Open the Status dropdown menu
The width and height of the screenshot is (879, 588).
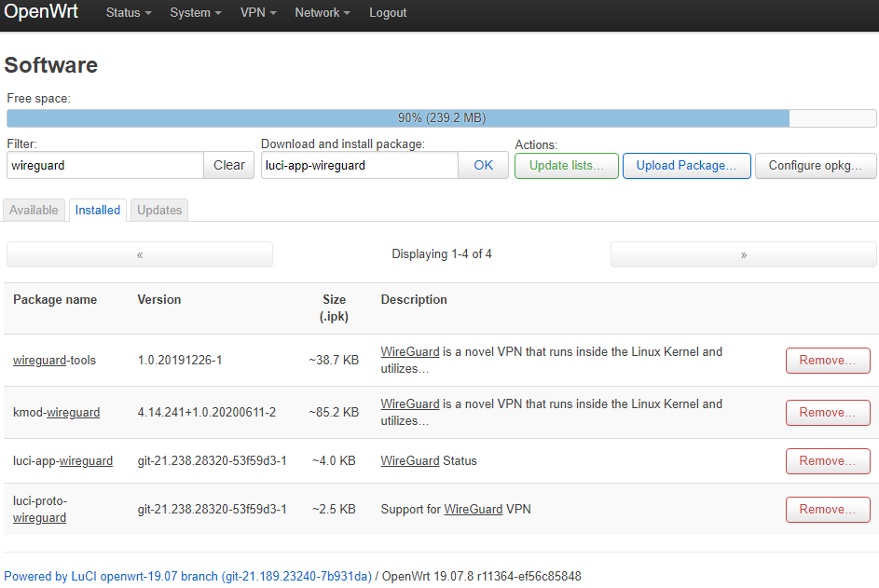[x=129, y=12]
